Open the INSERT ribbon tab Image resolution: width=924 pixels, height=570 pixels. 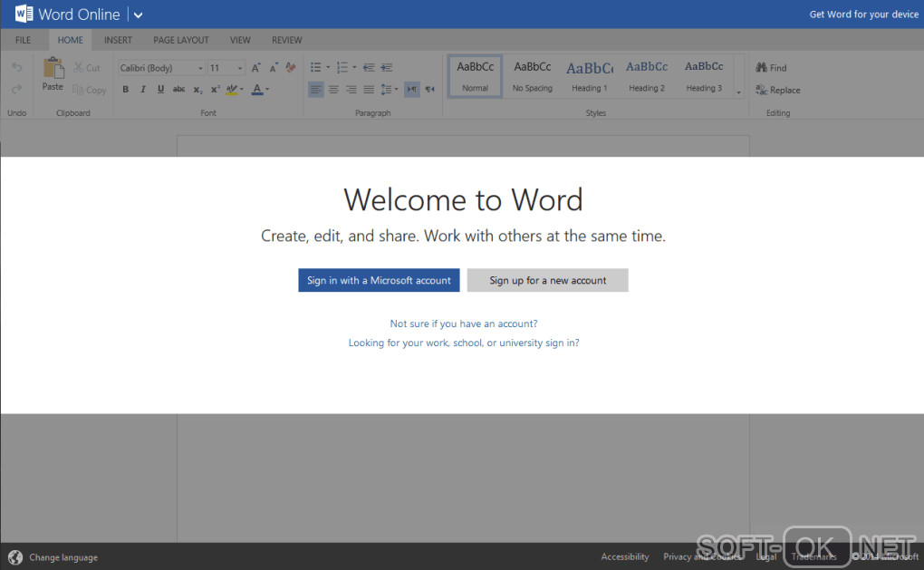coord(118,40)
